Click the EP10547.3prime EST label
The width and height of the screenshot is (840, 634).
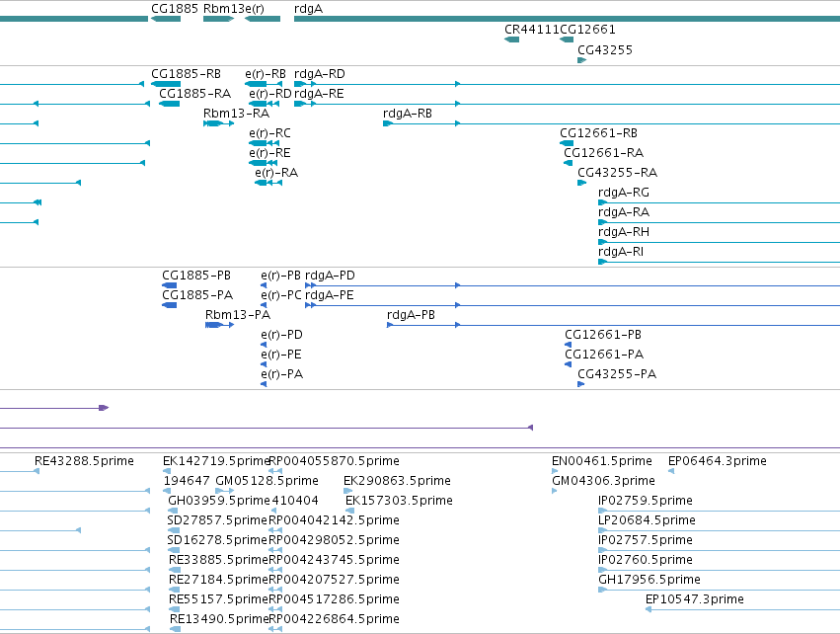pos(695,599)
